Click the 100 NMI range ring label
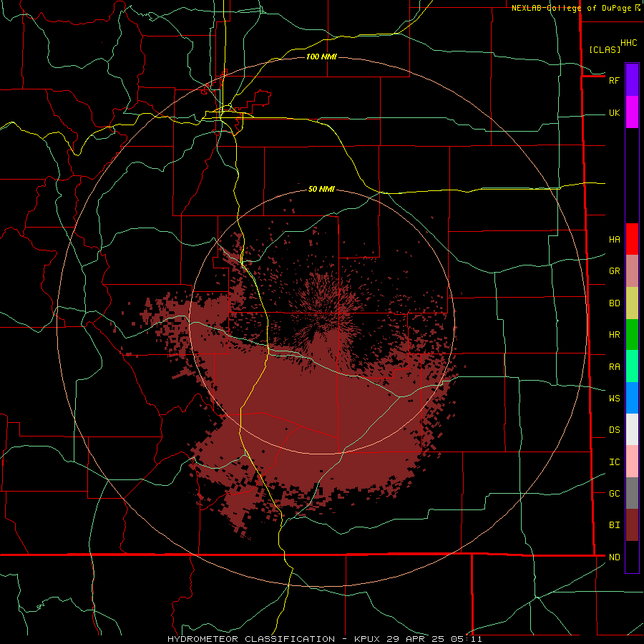 (321, 57)
